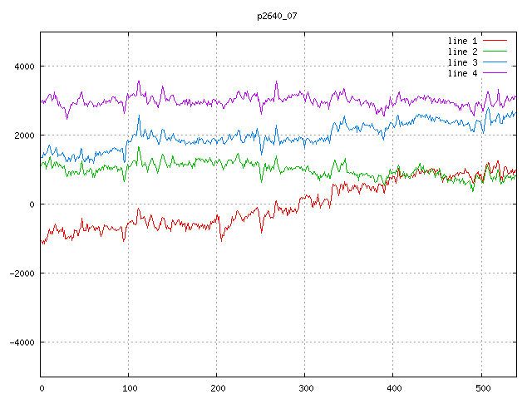
Task: Select the "line 4" legend label
Action: click(x=463, y=73)
